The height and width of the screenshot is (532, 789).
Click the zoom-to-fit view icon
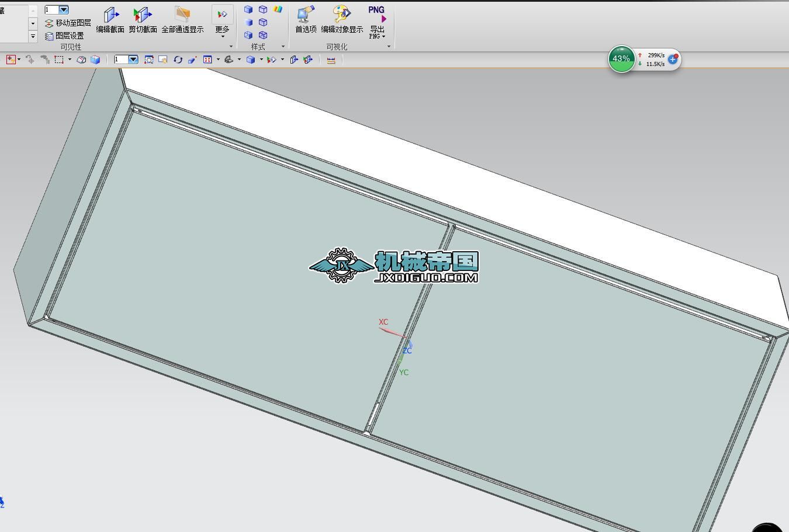point(149,60)
